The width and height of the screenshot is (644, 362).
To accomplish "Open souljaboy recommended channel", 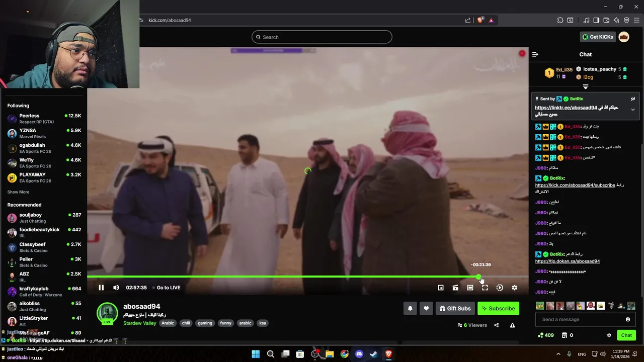I will click(44, 218).
